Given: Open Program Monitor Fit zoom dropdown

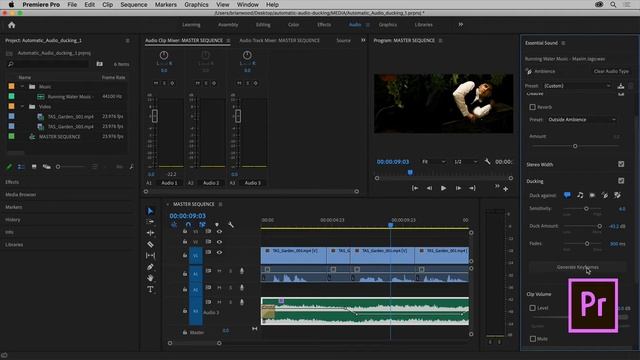Looking at the screenshot, I should [x=433, y=162].
